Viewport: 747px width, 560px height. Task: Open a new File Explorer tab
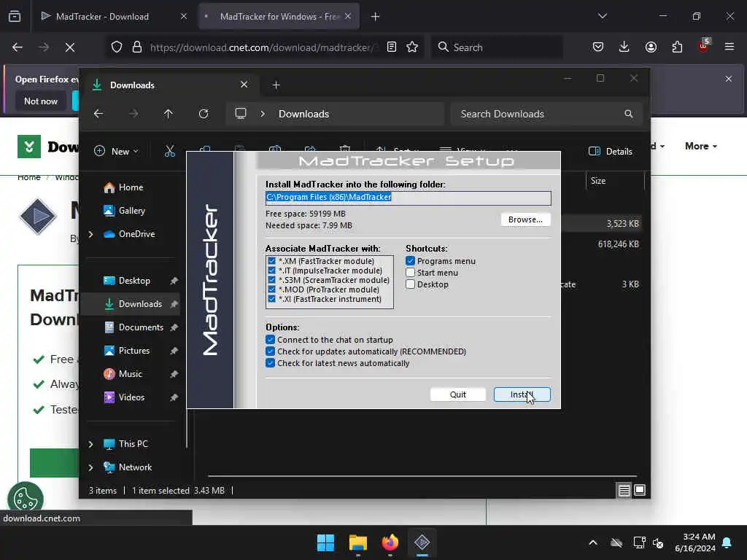point(276,85)
